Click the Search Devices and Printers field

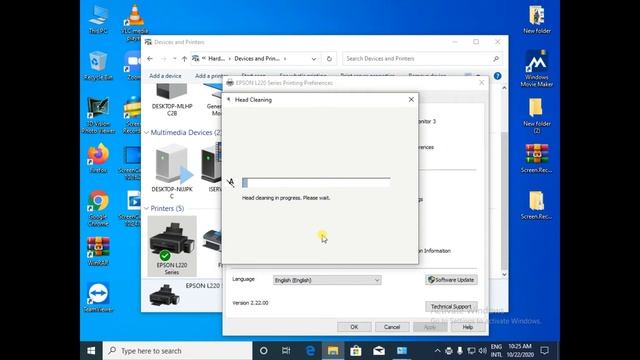click(422, 59)
